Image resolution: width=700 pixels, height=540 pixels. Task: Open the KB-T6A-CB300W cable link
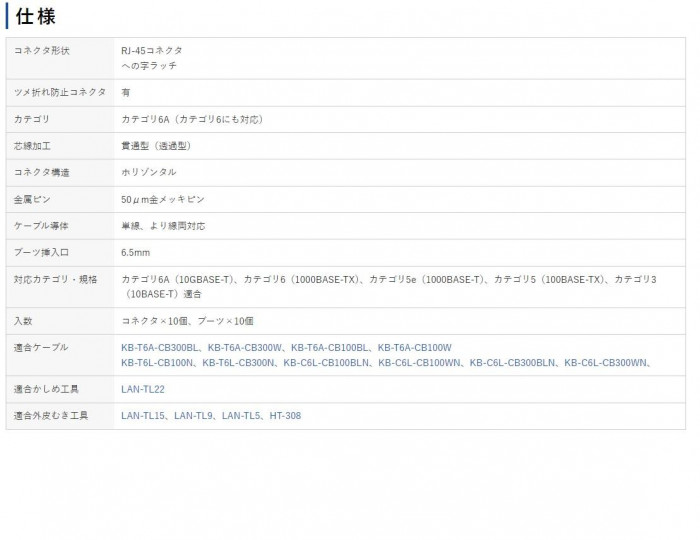pyautogui.click(x=245, y=348)
